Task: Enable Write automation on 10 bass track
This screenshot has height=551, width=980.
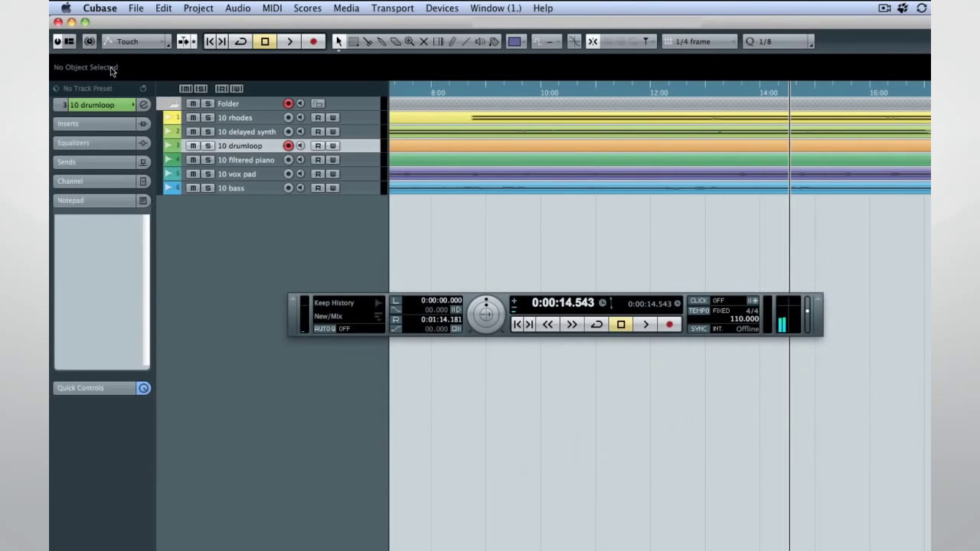Action: [332, 188]
